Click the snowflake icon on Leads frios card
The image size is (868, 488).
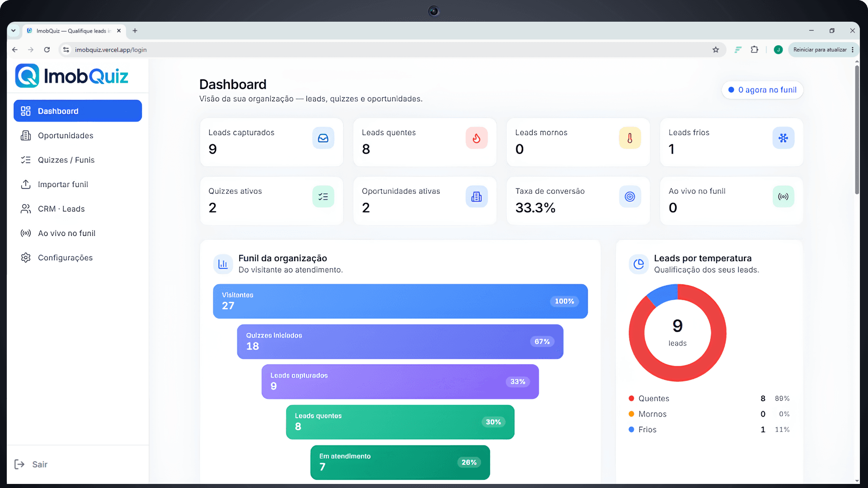[x=783, y=138]
